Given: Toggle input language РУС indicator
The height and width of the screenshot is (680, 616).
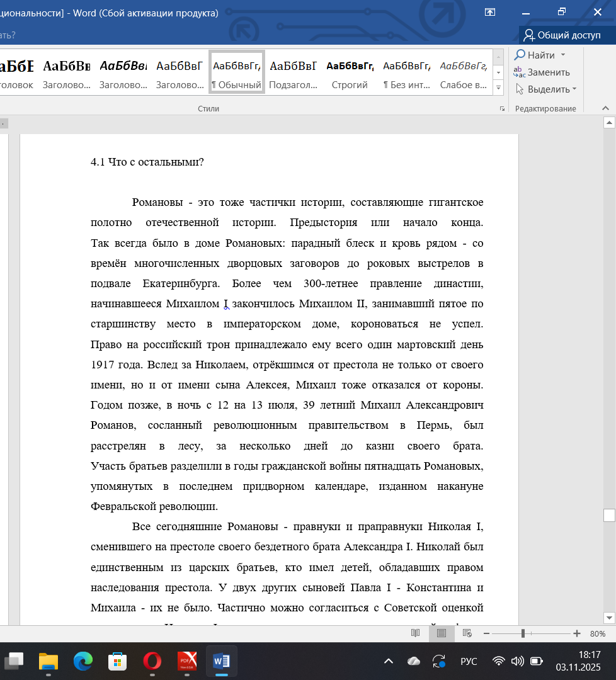Looking at the screenshot, I should point(469,661).
